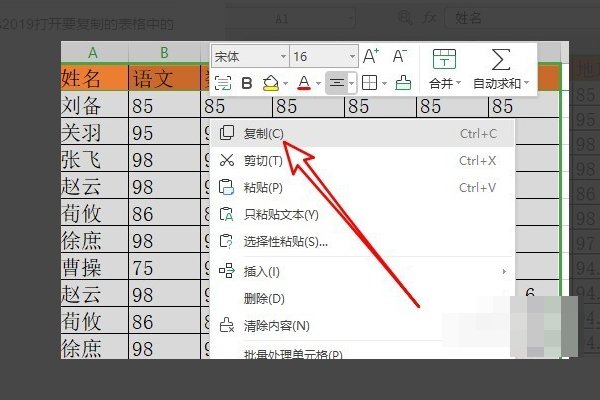Click the increase font size icon
The image size is (600, 400).
pos(371,56)
